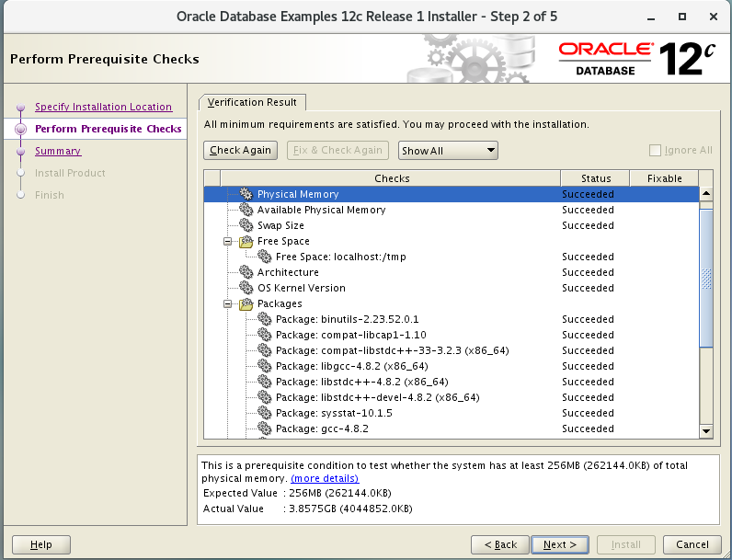This screenshot has height=560, width=732.
Task: Collapse the Free Space tree node
Action: tap(227, 241)
